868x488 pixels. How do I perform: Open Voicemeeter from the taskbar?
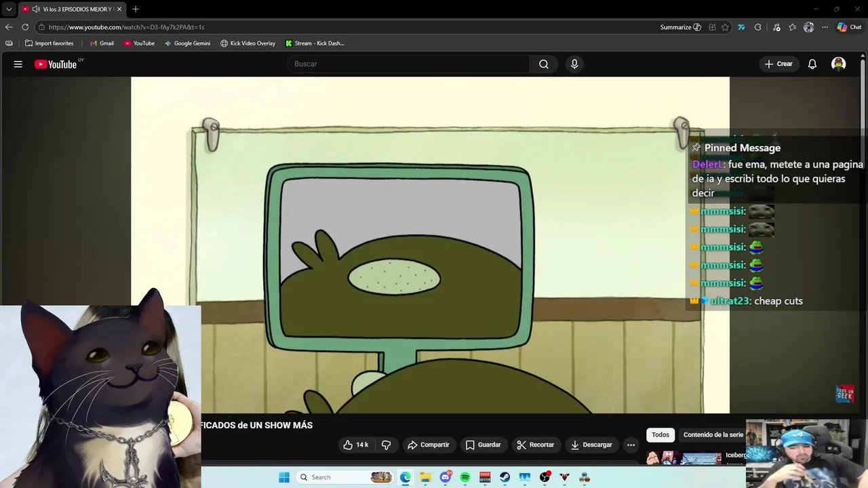click(485, 477)
